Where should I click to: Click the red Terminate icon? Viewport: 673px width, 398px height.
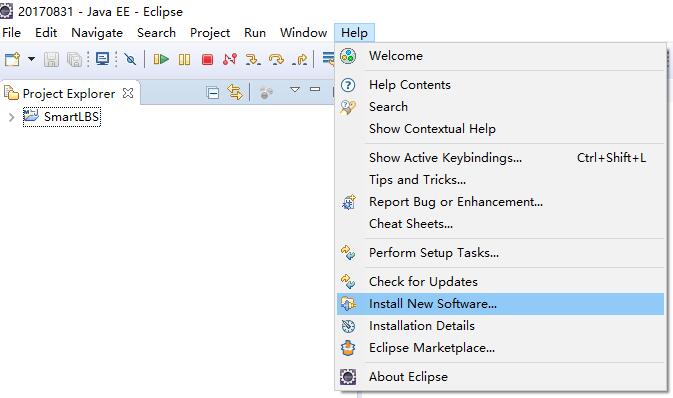point(207,59)
